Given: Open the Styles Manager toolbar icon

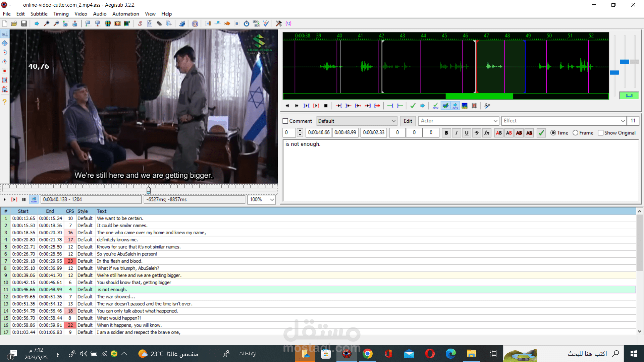Looking at the screenshot, I should [x=140, y=23].
